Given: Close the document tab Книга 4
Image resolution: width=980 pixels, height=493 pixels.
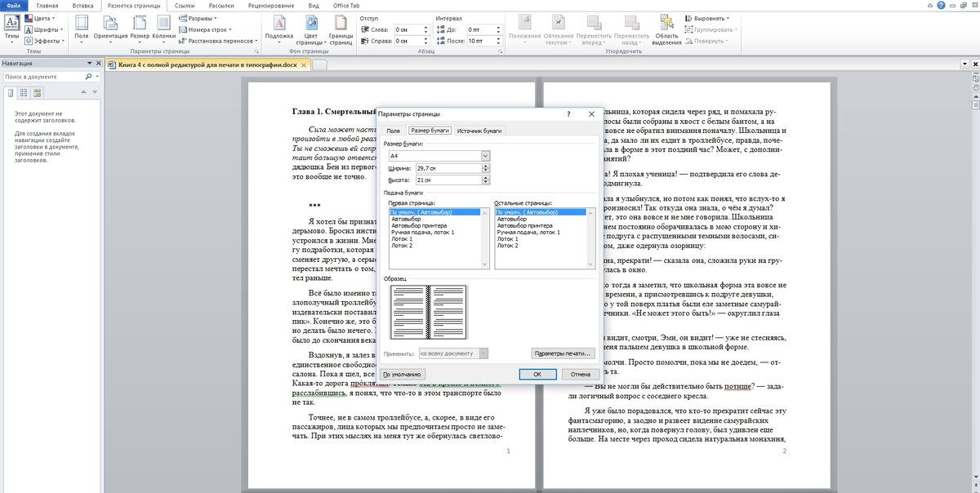Looking at the screenshot, I should (x=305, y=64).
